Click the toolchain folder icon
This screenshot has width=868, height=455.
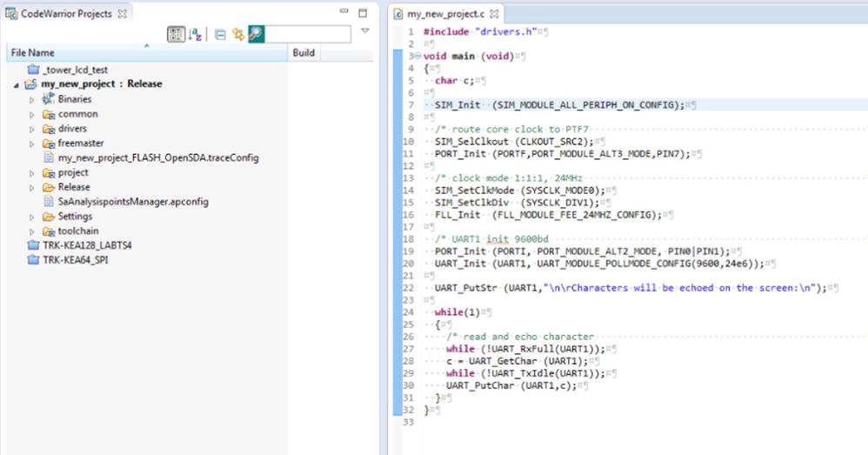(x=49, y=231)
